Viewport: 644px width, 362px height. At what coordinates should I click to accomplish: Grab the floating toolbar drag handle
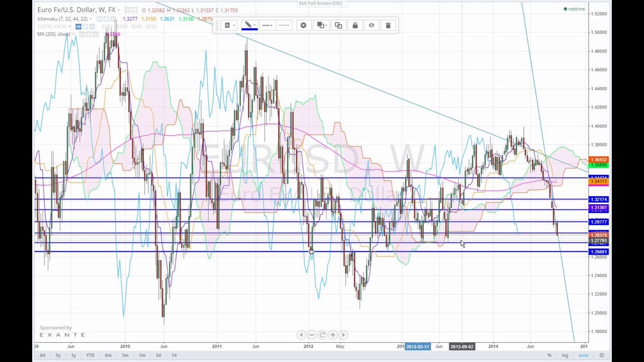tap(217, 25)
